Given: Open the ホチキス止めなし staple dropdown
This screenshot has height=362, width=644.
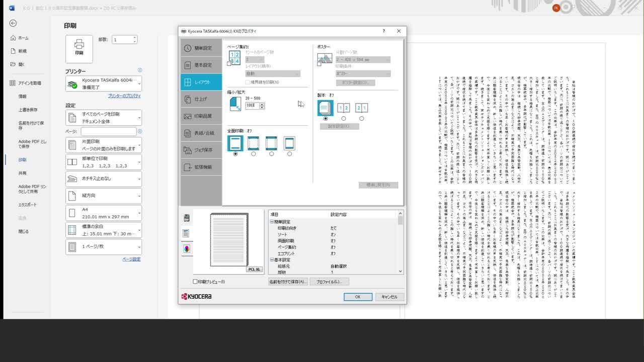Looking at the screenshot, I should point(104,179).
